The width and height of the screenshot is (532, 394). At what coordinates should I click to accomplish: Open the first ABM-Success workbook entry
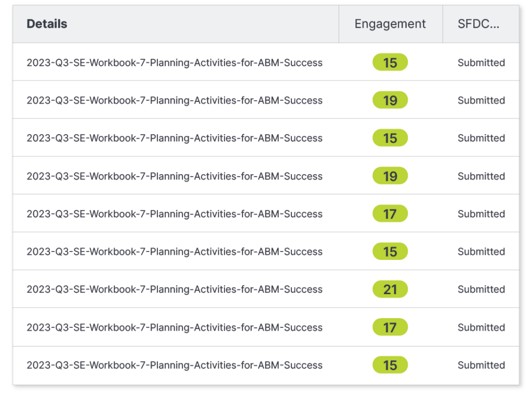coord(175,62)
